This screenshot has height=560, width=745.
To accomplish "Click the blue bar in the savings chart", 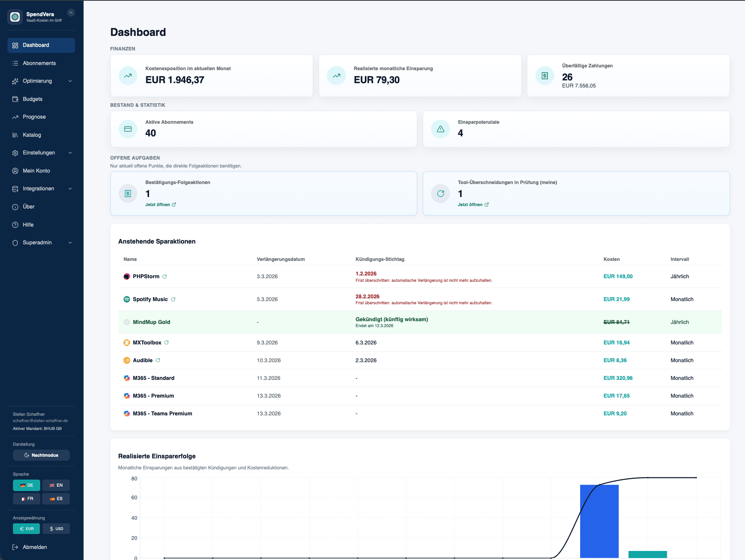I will pyautogui.click(x=599, y=524).
